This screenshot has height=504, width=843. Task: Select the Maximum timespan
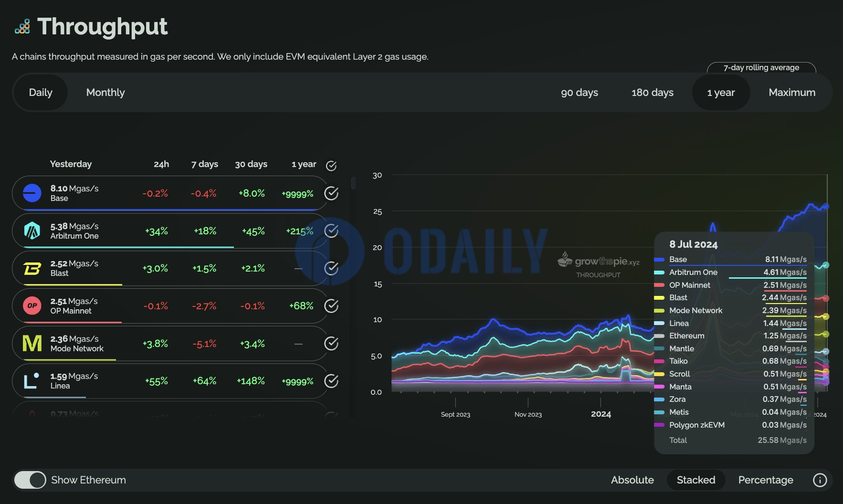coord(792,93)
